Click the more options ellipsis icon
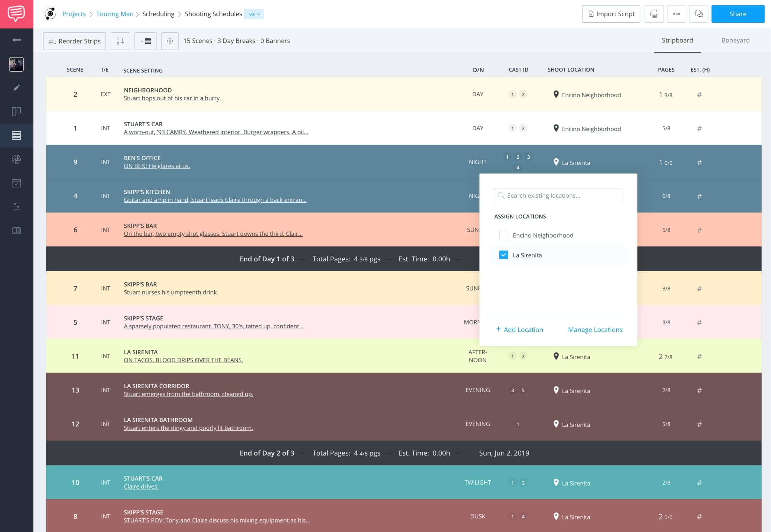The height and width of the screenshot is (532, 771). pyautogui.click(x=676, y=14)
